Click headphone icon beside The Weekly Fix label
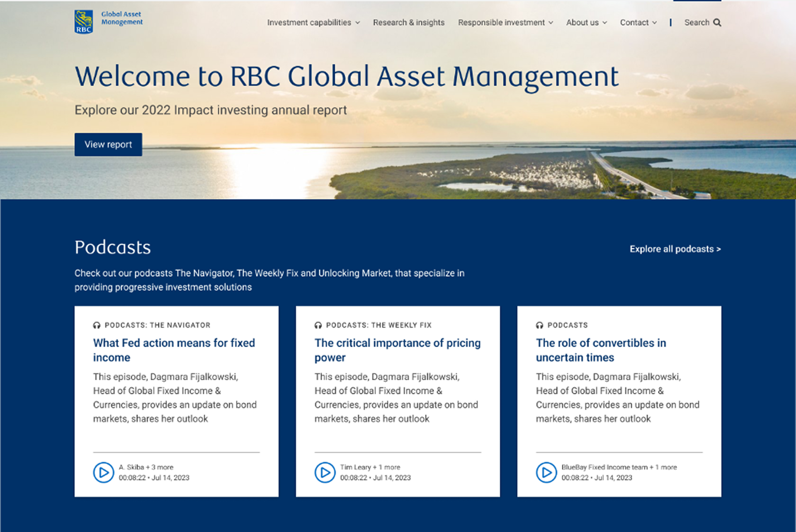 pos(318,325)
